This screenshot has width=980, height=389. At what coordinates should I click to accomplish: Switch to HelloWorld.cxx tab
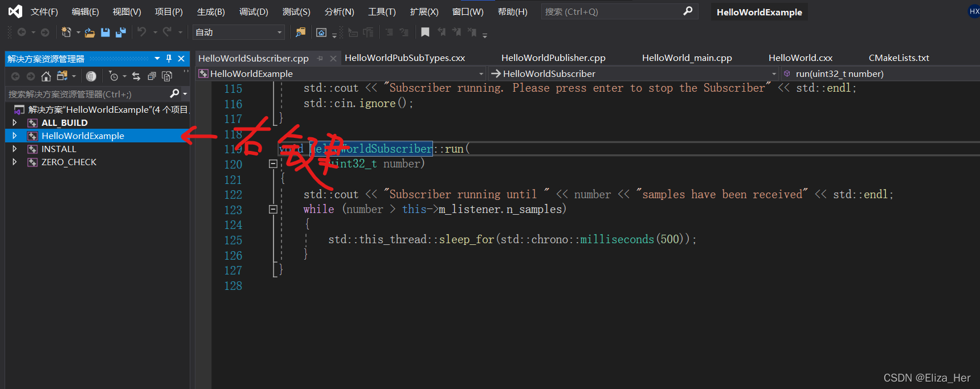click(x=801, y=58)
